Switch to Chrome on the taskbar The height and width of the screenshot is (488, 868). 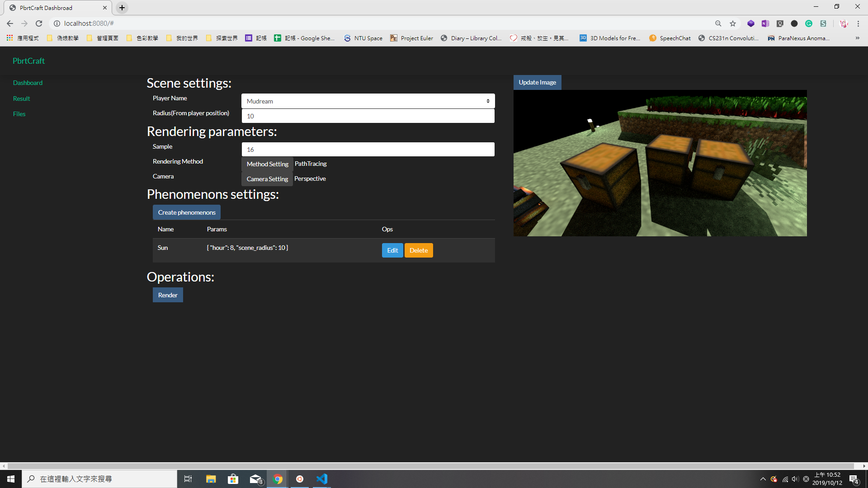point(278,479)
